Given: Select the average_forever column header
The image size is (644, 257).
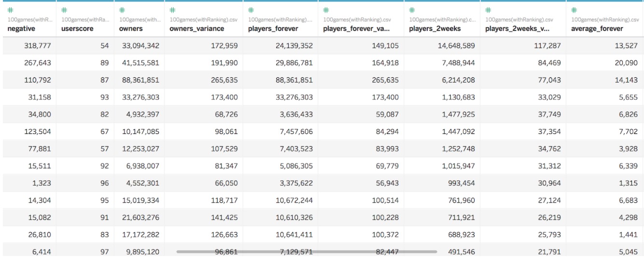Looking at the screenshot, I should click(597, 29).
